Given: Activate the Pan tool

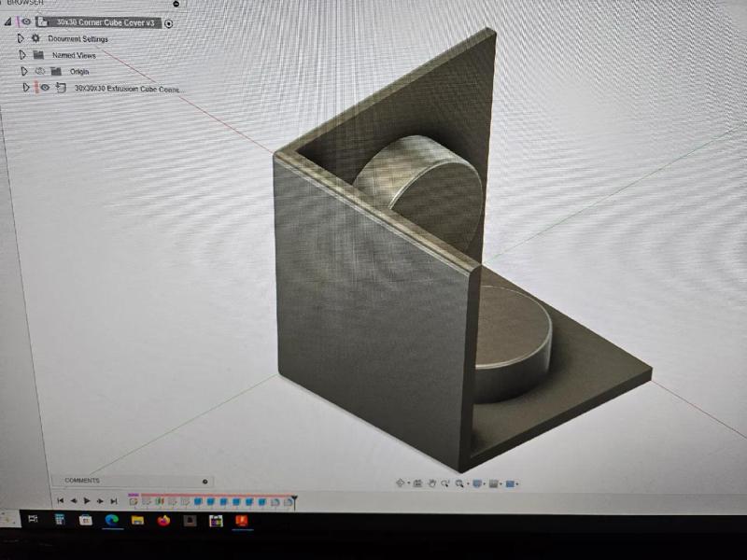Looking at the screenshot, I should (431, 483).
